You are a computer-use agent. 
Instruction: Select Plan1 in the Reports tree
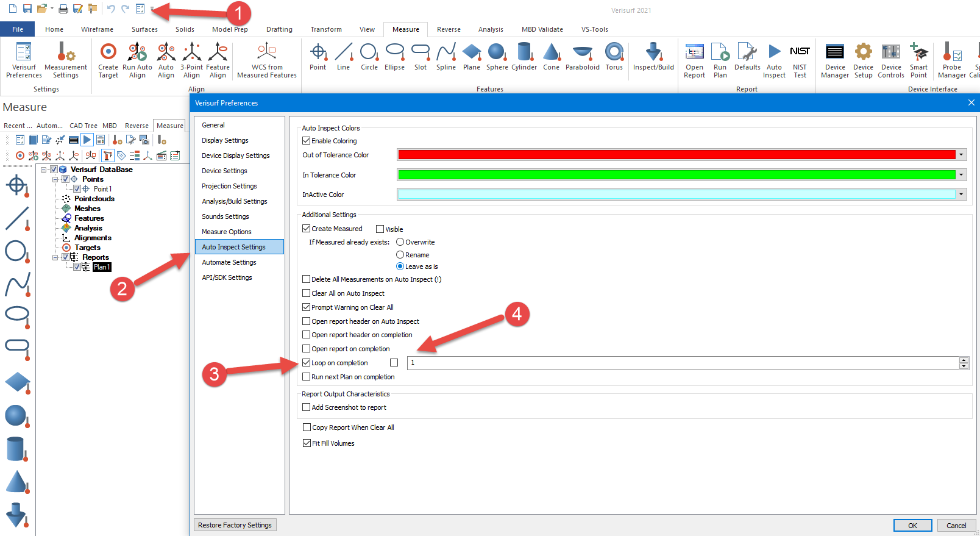tap(102, 267)
